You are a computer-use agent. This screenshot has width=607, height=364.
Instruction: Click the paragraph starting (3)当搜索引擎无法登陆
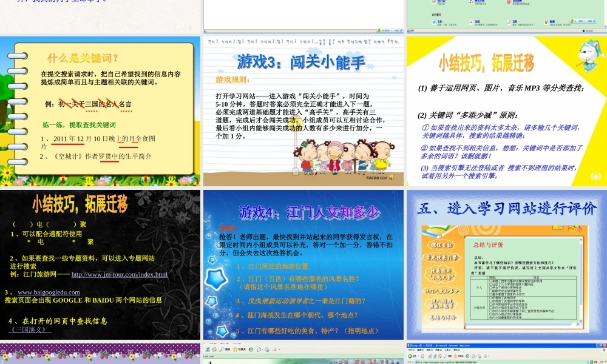click(500, 171)
